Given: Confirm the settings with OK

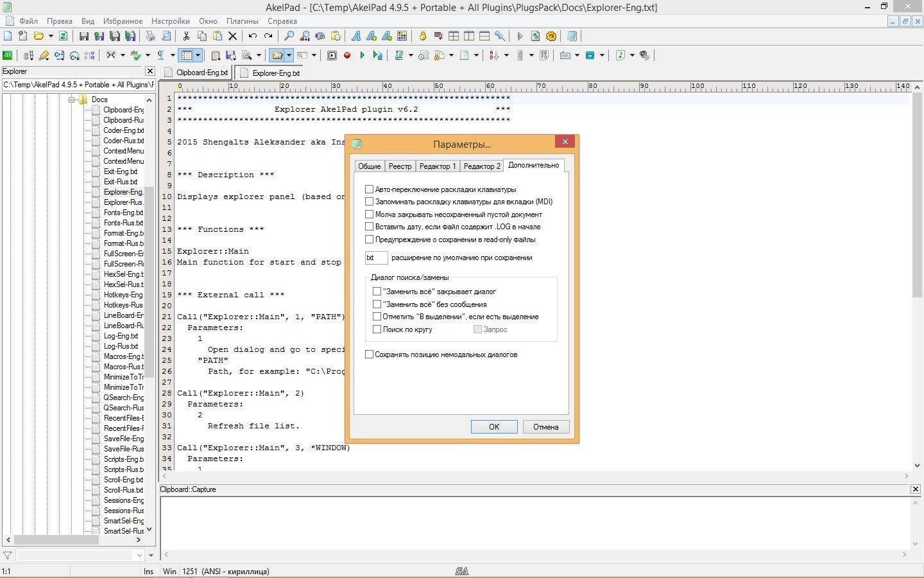Looking at the screenshot, I should [494, 427].
